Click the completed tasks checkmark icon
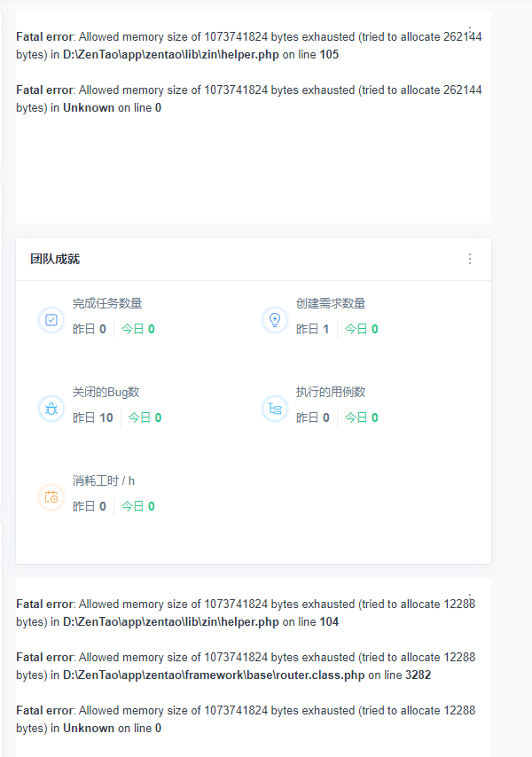532x757 pixels. [51, 320]
